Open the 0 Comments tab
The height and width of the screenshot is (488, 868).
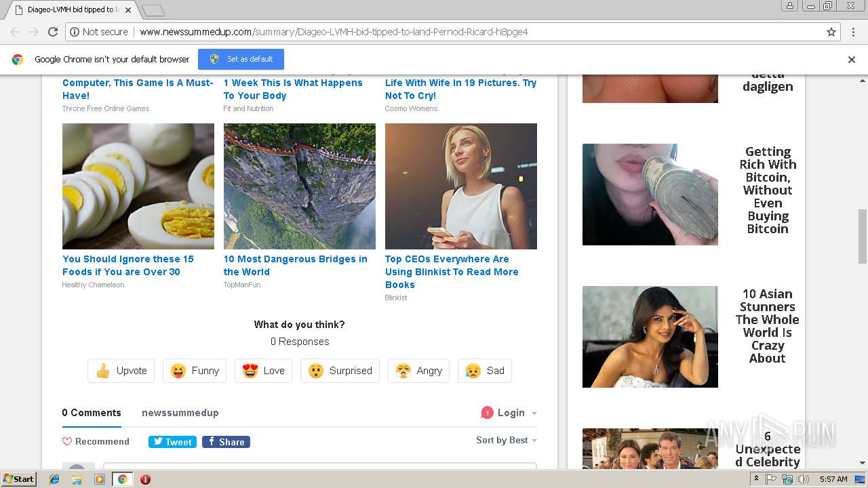tap(92, 413)
